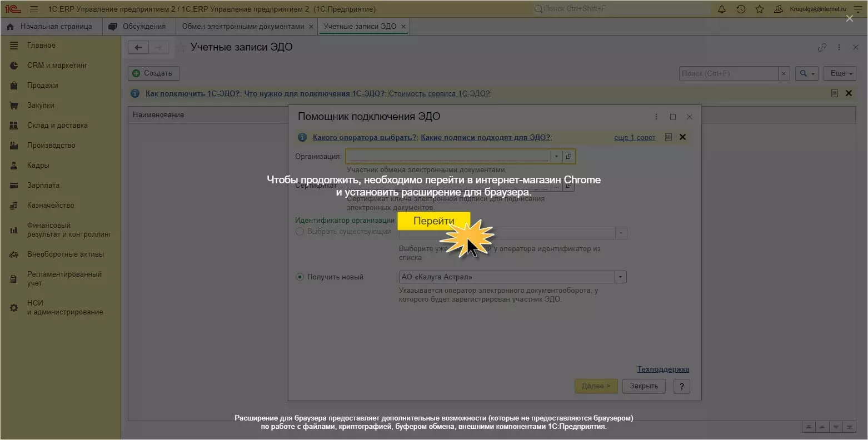Open 'Какого оператора выбрать?' link

pos(365,138)
